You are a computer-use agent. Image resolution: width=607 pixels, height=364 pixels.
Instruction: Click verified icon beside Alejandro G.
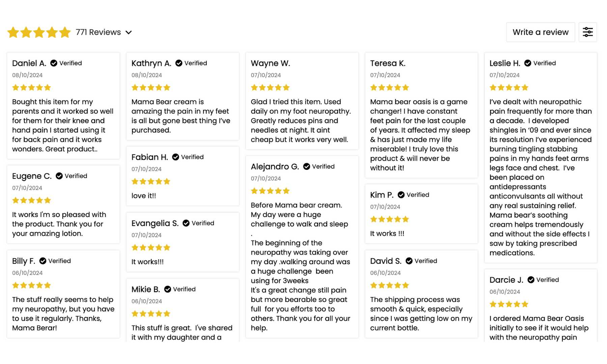[307, 166]
